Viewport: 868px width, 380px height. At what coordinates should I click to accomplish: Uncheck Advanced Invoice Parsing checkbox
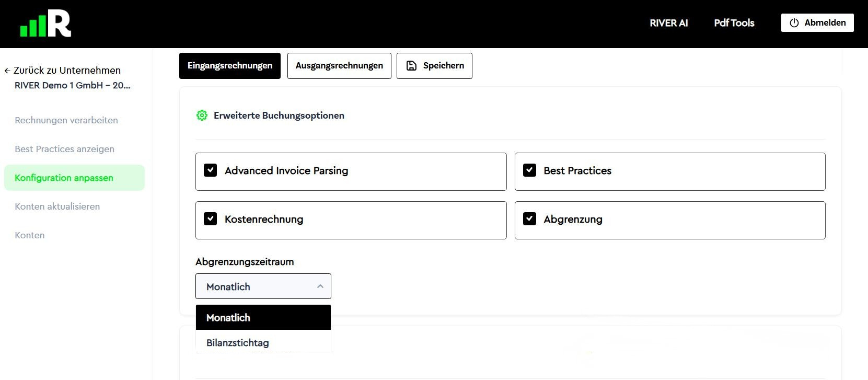[x=211, y=170]
